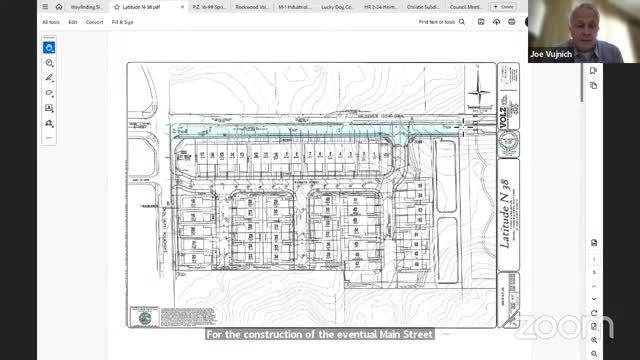
Task: Switch to the Christie Subdi... tab
Action: [x=423, y=7]
